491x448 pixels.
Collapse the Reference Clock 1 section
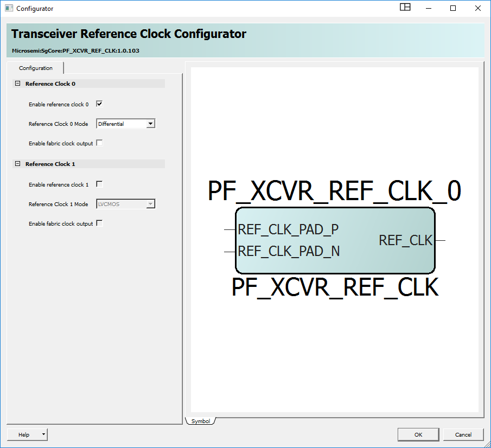17,164
